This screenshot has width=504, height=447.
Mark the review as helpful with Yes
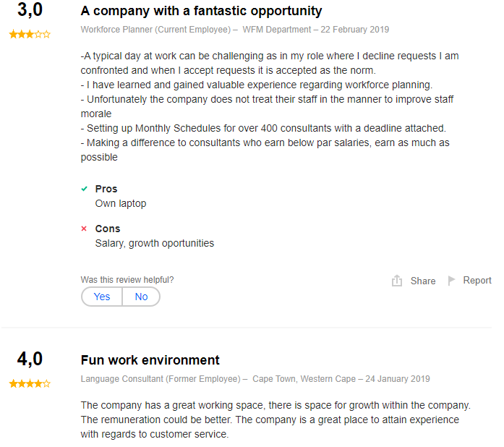[102, 297]
